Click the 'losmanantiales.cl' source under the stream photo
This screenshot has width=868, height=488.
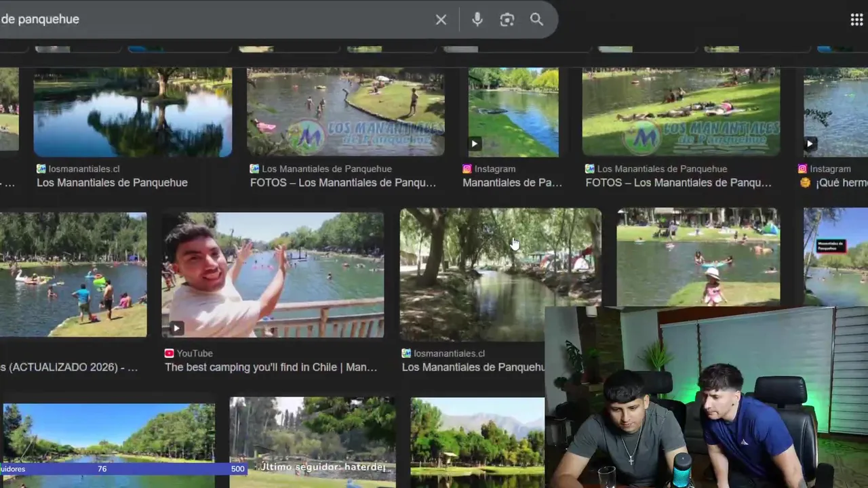450,353
